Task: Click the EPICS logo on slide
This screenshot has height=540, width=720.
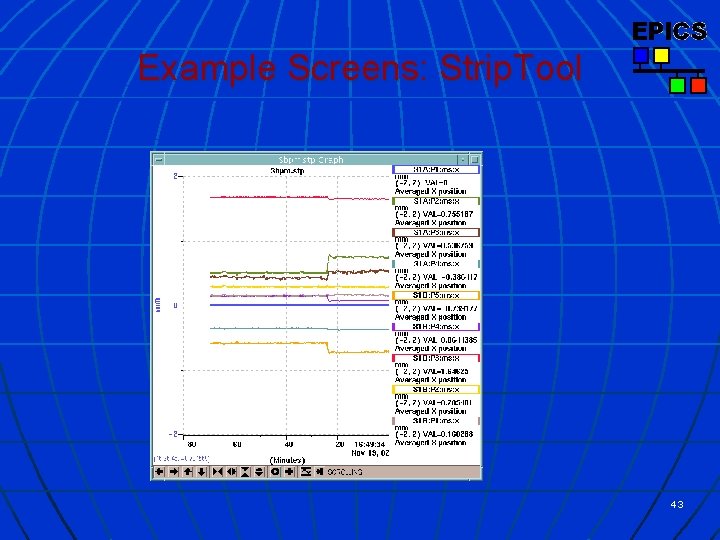Action: (669, 57)
